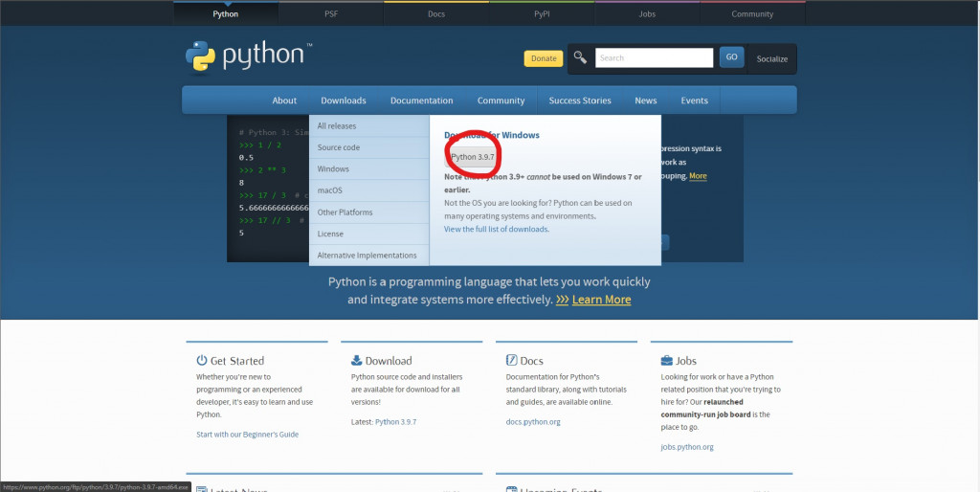Select Source code in Downloads menu
The width and height of the screenshot is (980, 492).
click(369, 147)
